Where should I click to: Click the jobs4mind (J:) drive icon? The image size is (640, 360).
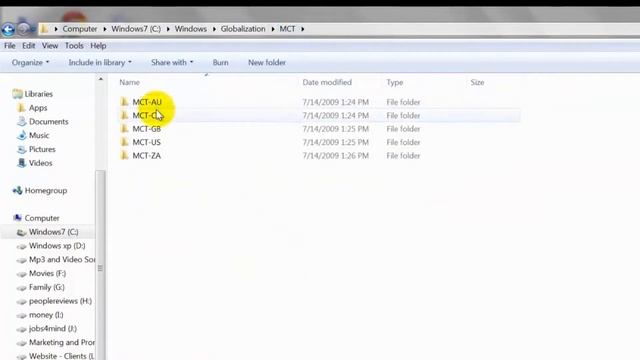click(x=22, y=329)
